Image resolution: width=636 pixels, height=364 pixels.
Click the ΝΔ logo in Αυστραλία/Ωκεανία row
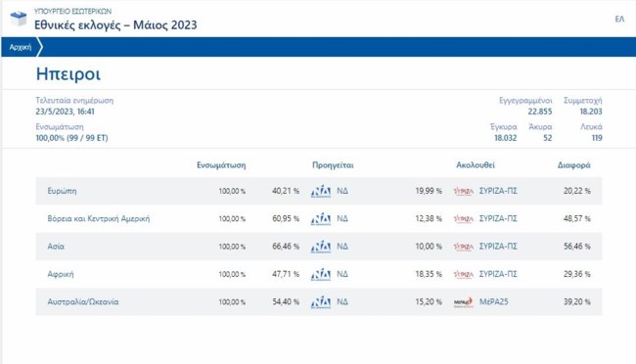coord(321,302)
